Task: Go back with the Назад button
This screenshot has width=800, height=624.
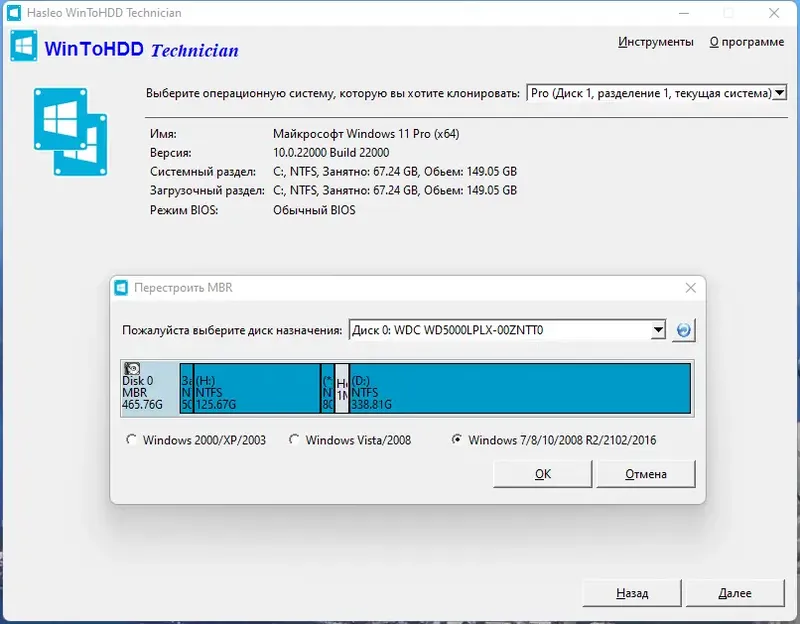Action: coord(632,593)
